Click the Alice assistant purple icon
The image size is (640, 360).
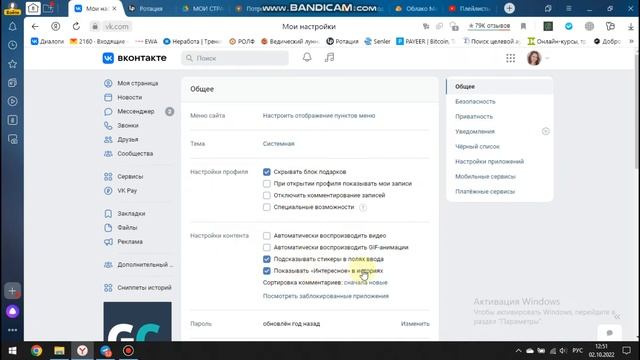[x=12, y=311]
